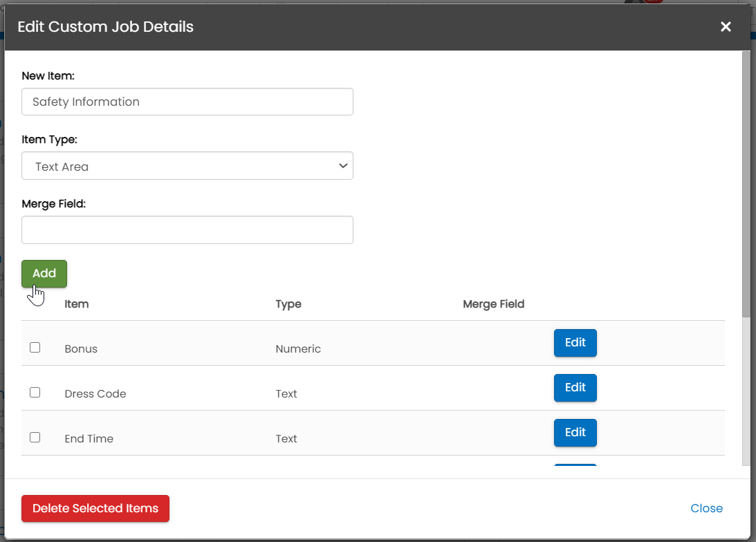Viewport: 756px width, 542px height.
Task: Click the Dress Code item name
Action: 95,394
